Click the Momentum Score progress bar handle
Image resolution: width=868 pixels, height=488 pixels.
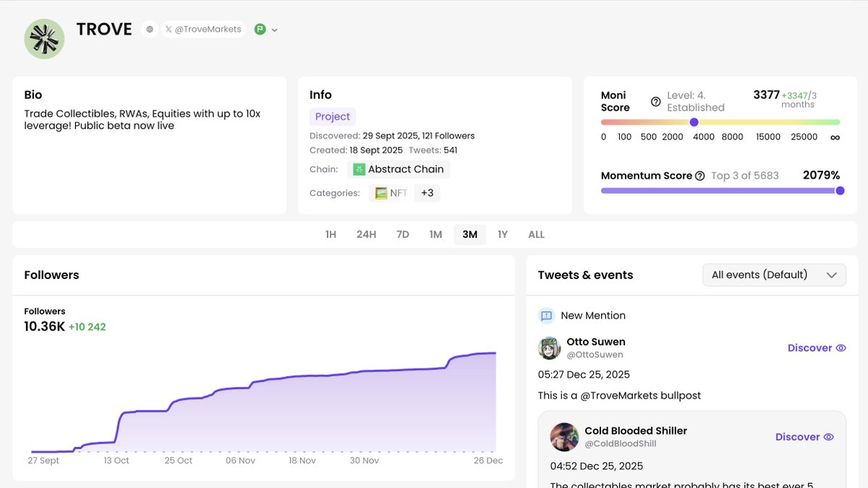point(840,191)
